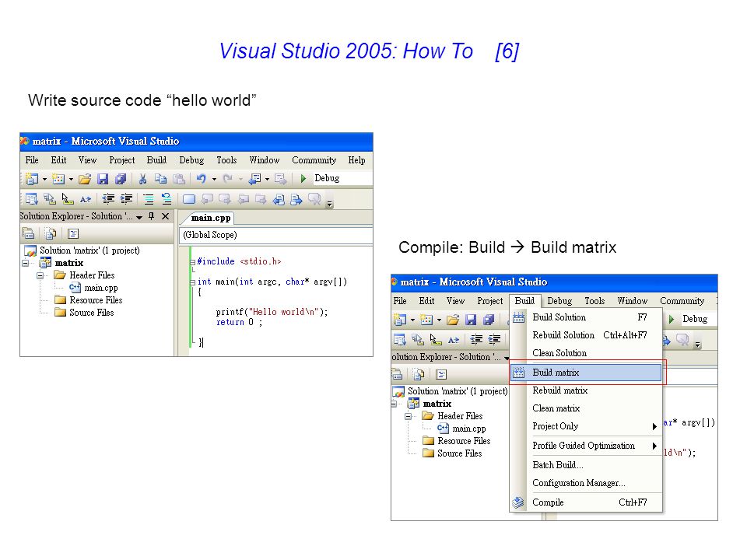747x560 pixels.
Task: Start debugging with green arrow in code window
Action: [x=303, y=179]
